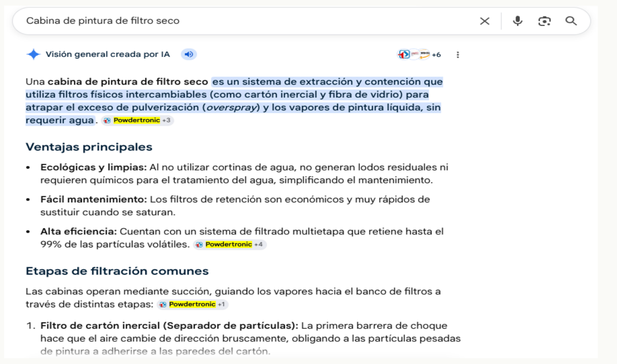Click 'Visión general creada por IA' label
This screenshot has width=617, height=364.
[x=108, y=54]
